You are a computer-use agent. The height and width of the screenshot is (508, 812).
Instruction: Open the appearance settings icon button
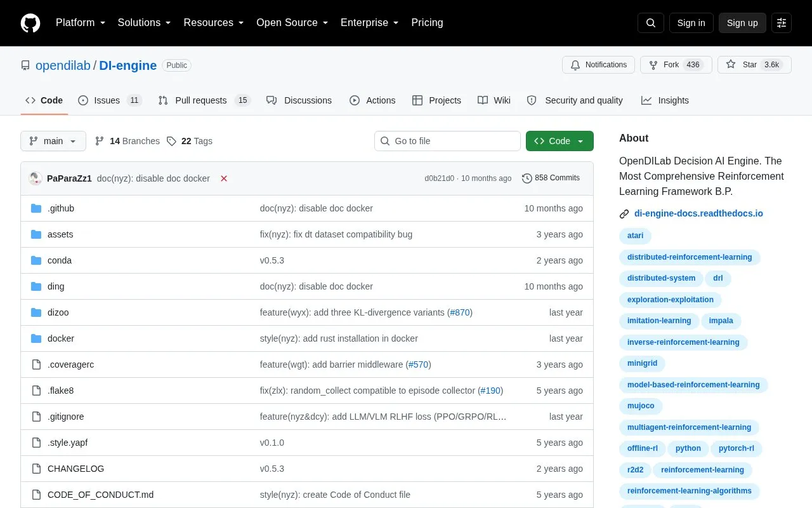point(782,23)
